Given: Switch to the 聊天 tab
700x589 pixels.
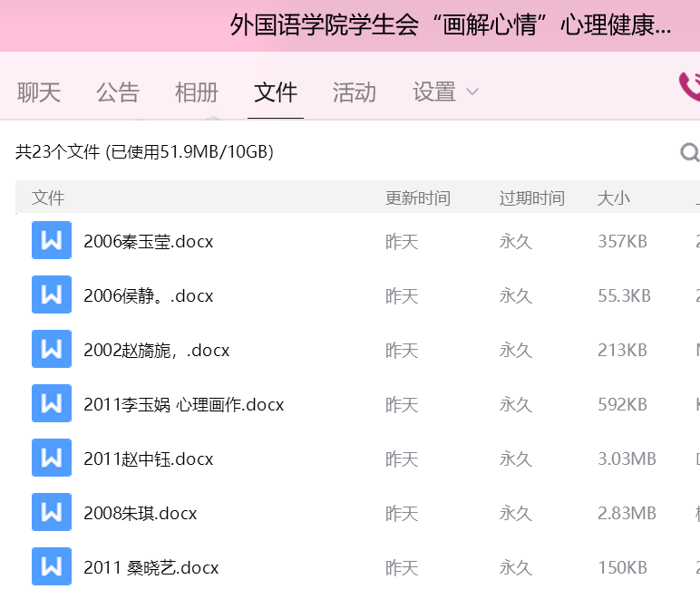Looking at the screenshot, I should pos(39,92).
